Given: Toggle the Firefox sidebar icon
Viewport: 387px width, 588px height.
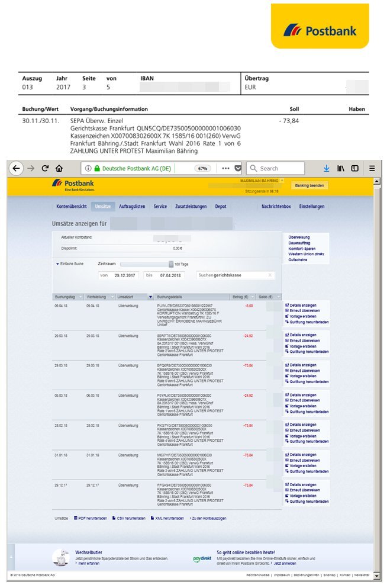Looking at the screenshot, I should [x=355, y=168].
